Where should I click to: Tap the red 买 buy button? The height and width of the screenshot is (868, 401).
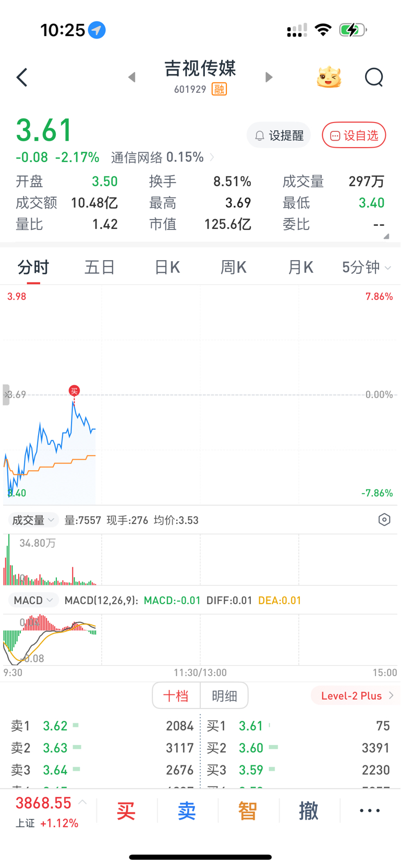pos(126,811)
